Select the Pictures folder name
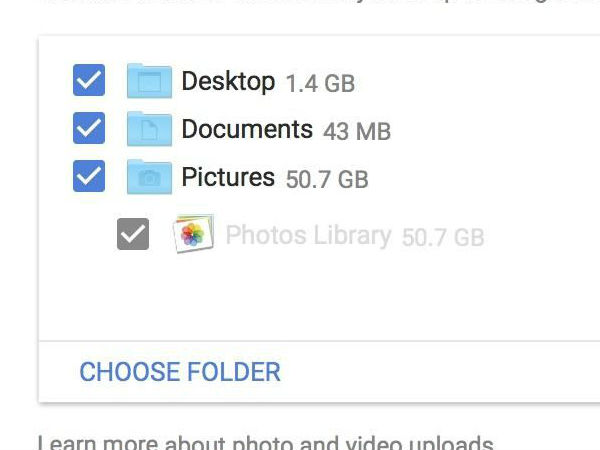 pyautogui.click(x=228, y=177)
